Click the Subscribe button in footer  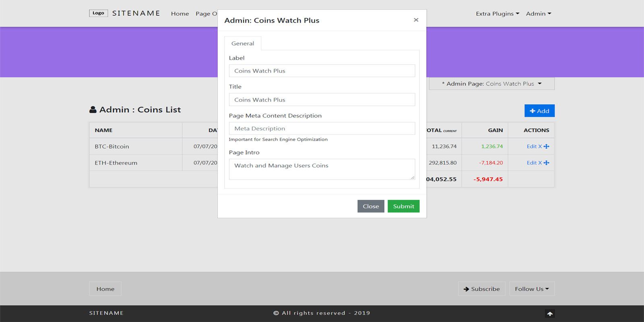[x=481, y=289]
